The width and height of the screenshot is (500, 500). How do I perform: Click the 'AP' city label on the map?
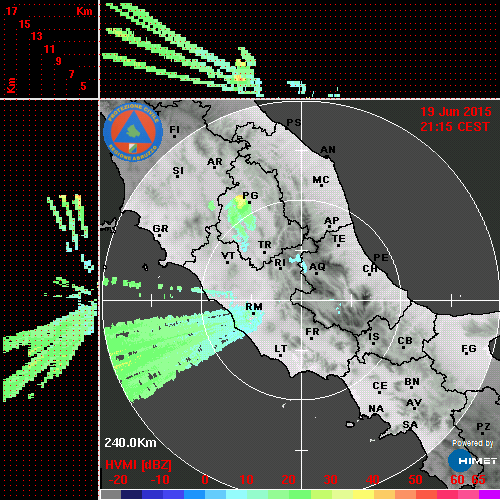tap(331, 221)
